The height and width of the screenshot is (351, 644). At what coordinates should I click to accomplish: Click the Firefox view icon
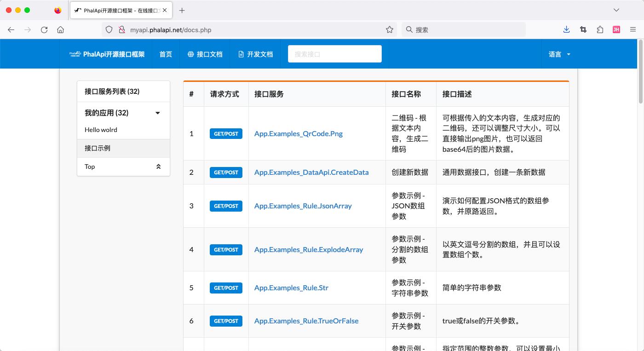tap(57, 10)
